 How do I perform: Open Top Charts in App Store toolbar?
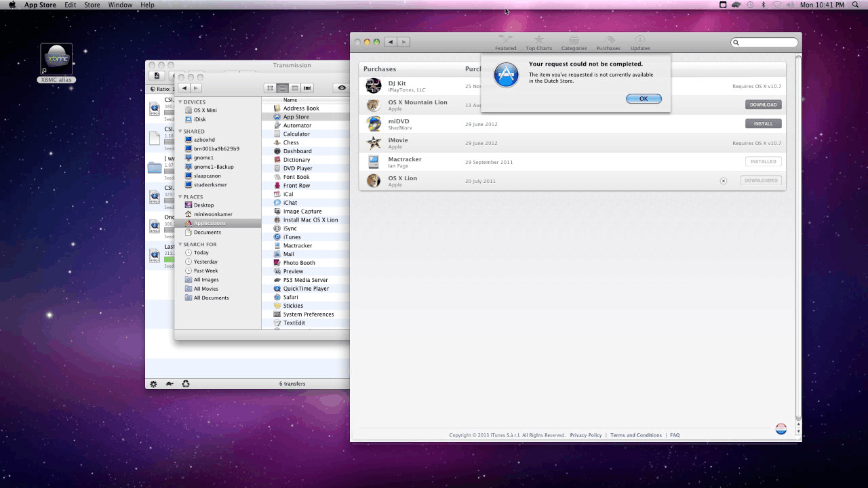tap(539, 43)
